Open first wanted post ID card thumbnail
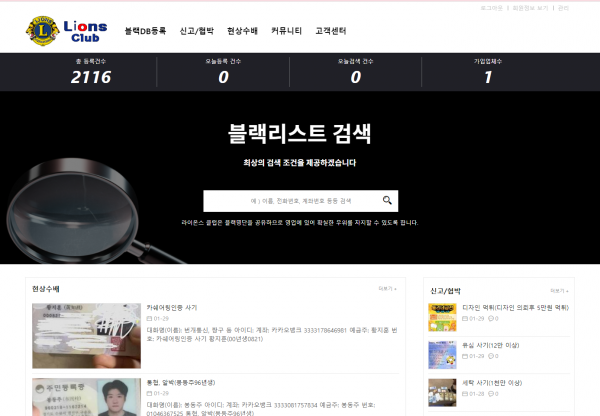 click(86, 335)
